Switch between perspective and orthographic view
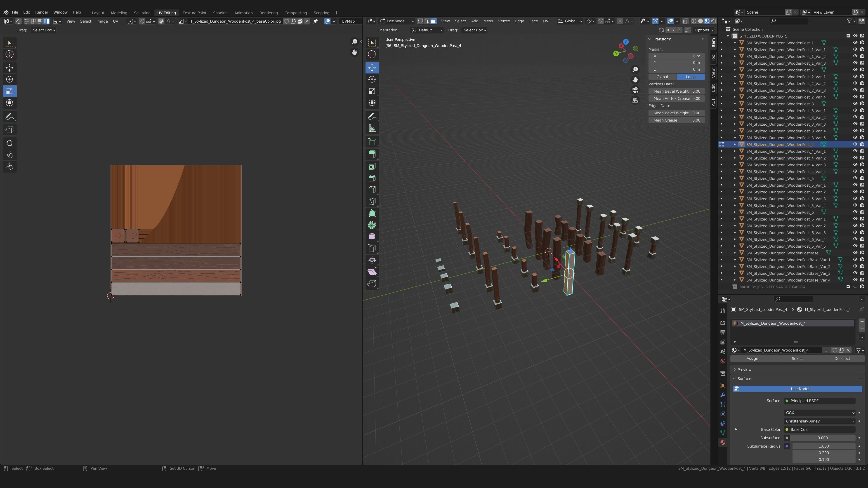The height and width of the screenshot is (488, 868). click(x=635, y=100)
